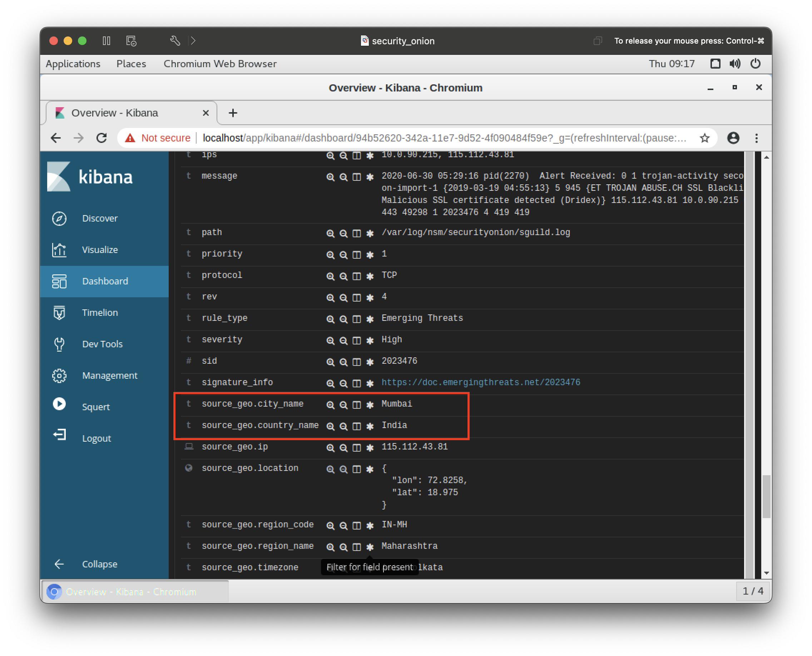Filter out India on source_geo.country_name row
The image size is (812, 656).
tap(343, 427)
